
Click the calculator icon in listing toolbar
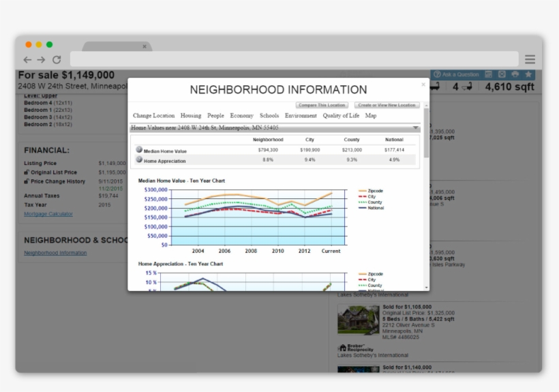coord(488,74)
